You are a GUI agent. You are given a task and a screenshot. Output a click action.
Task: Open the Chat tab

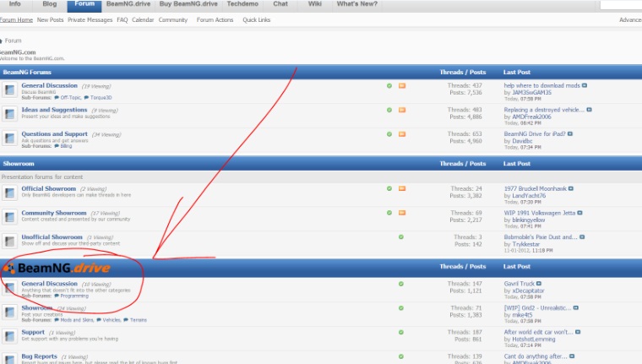(x=280, y=4)
